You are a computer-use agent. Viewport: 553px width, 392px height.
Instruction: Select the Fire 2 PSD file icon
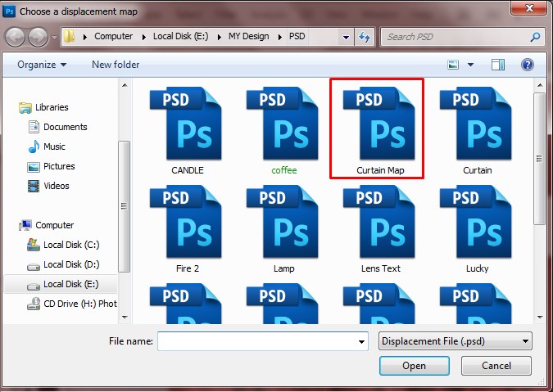click(x=186, y=222)
